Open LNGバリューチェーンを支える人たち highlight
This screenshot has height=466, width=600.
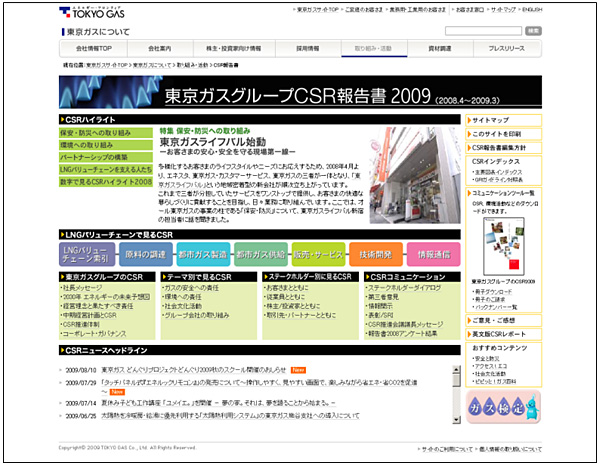pyautogui.click(x=106, y=169)
